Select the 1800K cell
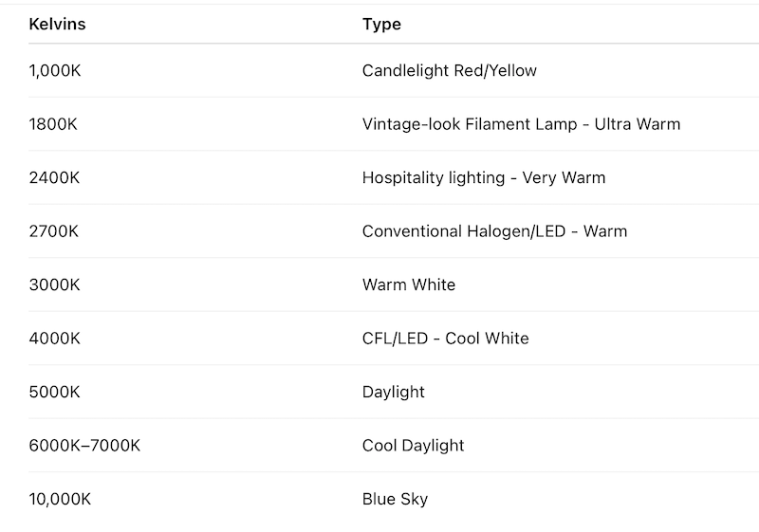 click(x=53, y=124)
